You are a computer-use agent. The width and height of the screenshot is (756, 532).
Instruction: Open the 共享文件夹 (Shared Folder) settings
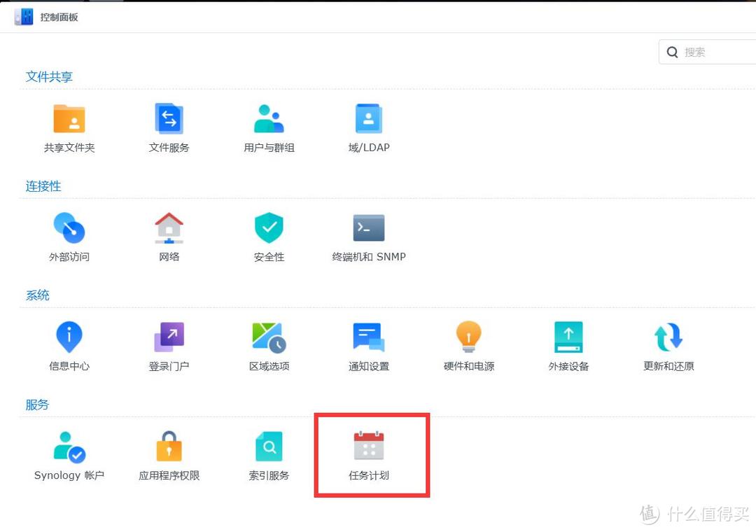(x=69, y=126)
